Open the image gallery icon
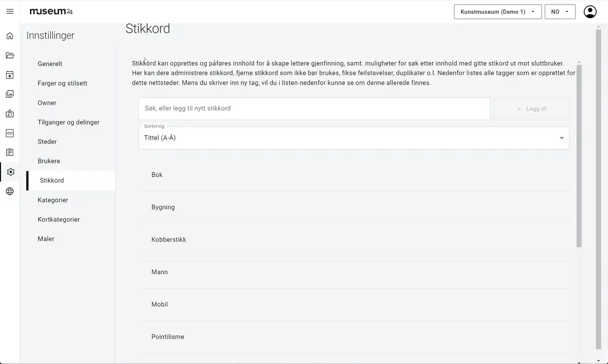The width and height of the screenshot is (608, 364). pyautogui.click(x=10, y=94)
